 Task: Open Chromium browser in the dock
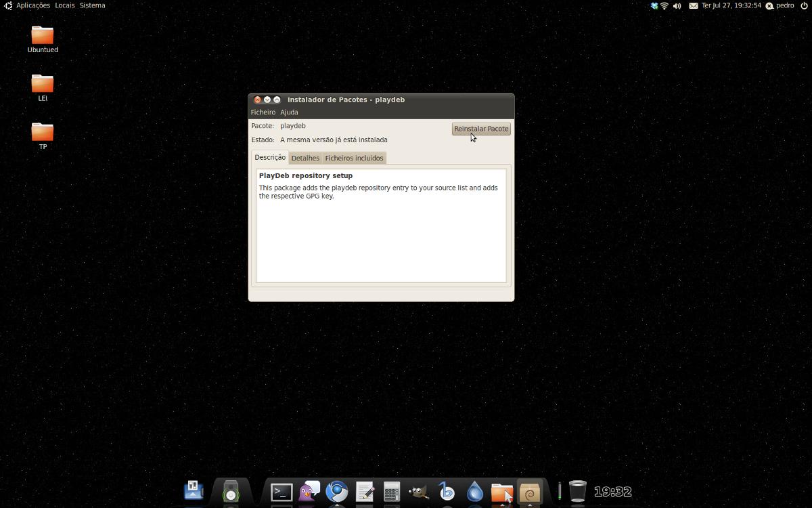pyautogui.click(x=337, y=492)
